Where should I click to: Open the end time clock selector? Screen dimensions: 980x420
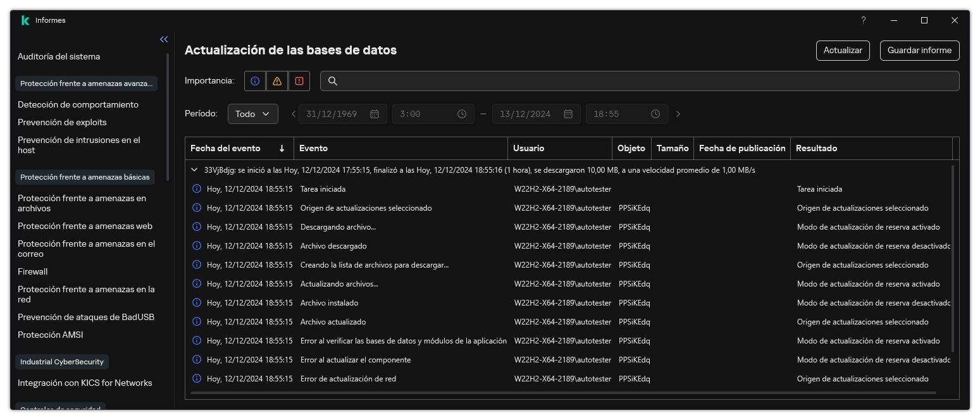655,114
